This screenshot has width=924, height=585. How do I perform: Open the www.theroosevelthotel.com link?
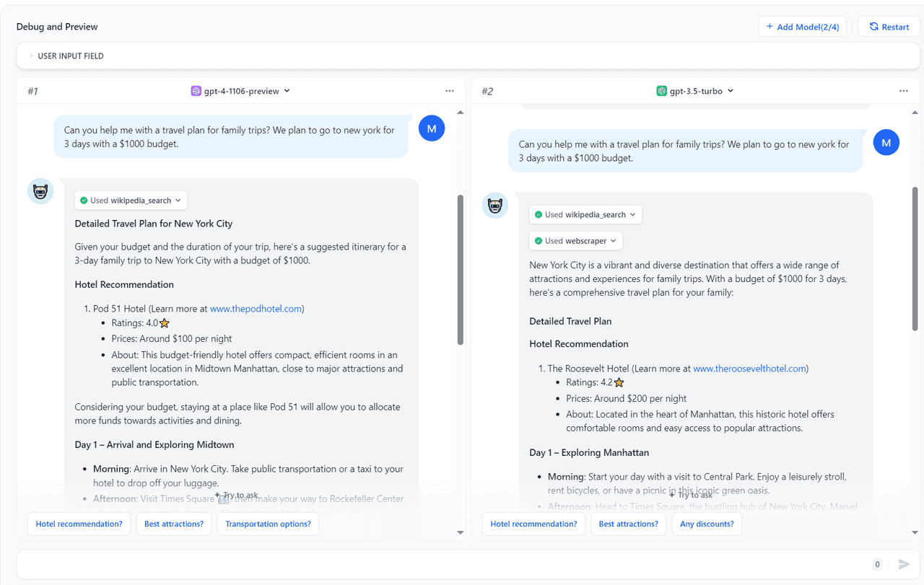click(749, 369)
